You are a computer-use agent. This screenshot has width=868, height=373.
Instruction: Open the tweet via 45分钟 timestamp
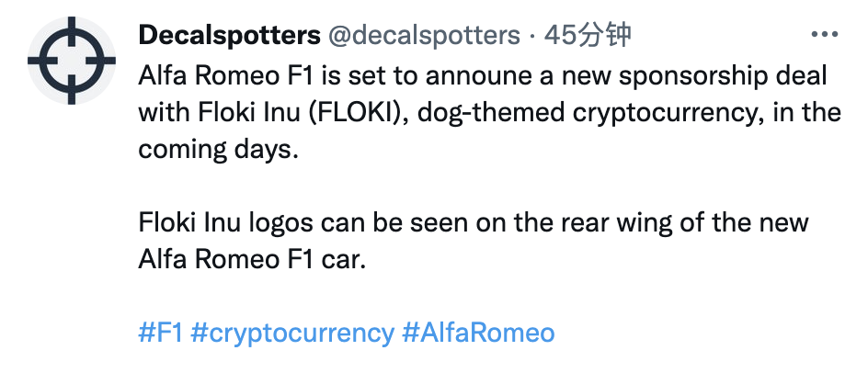588,36
